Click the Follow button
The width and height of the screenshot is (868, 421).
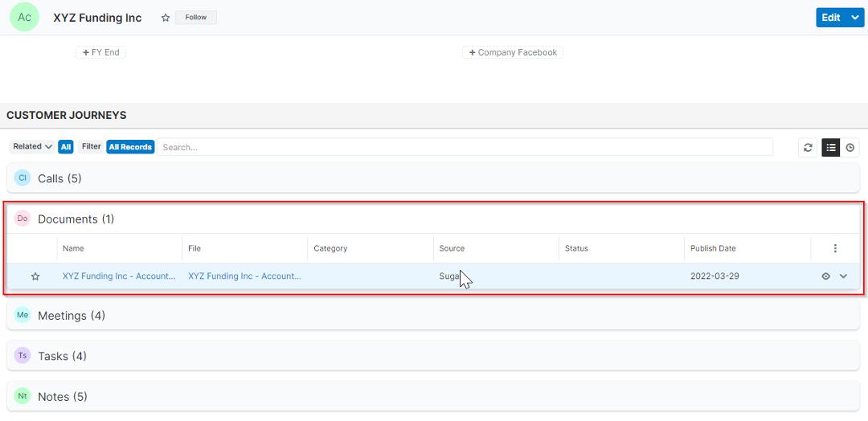(195, 18)
